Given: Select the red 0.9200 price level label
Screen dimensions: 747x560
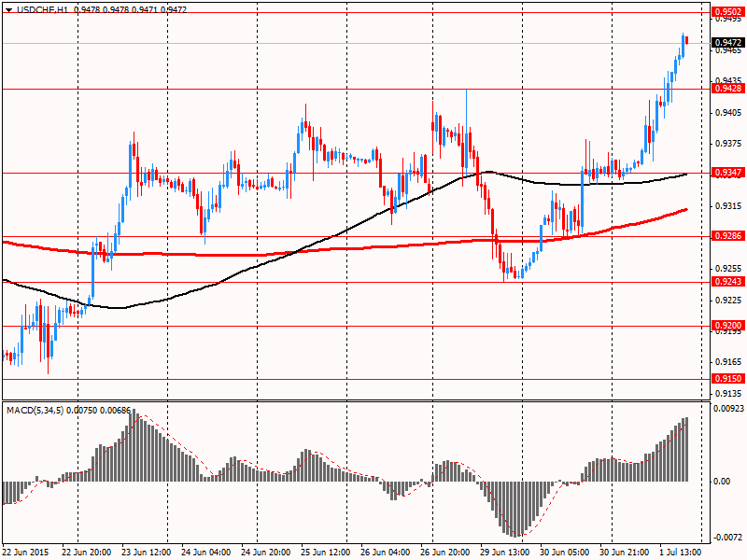Looking at the screenshot, I should click(728, 326).
